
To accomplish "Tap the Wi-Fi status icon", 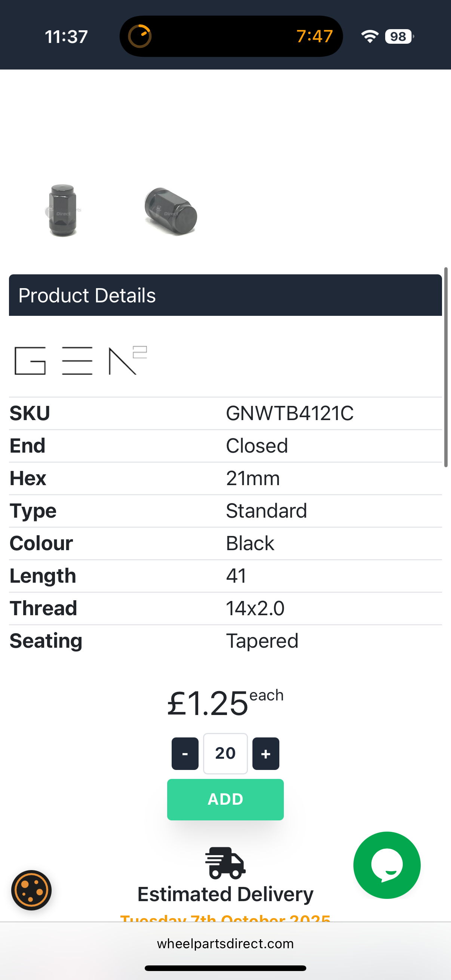I will (369, 37).
